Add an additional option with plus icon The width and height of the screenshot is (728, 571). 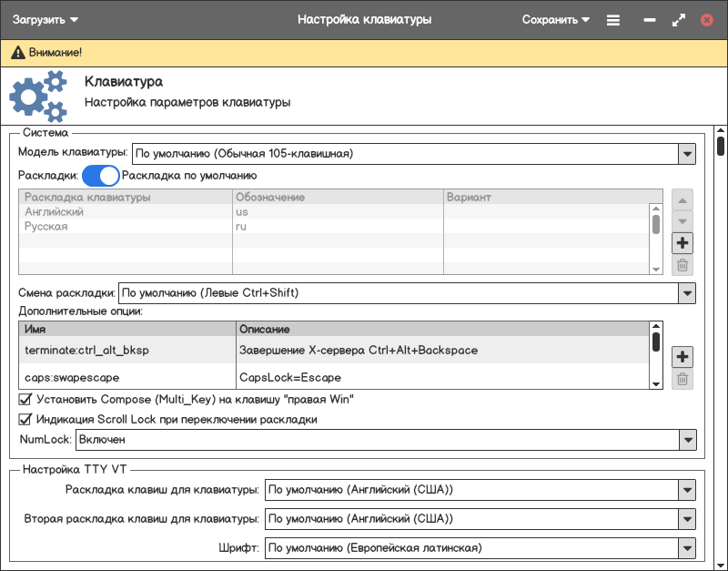tap(682, 357)
